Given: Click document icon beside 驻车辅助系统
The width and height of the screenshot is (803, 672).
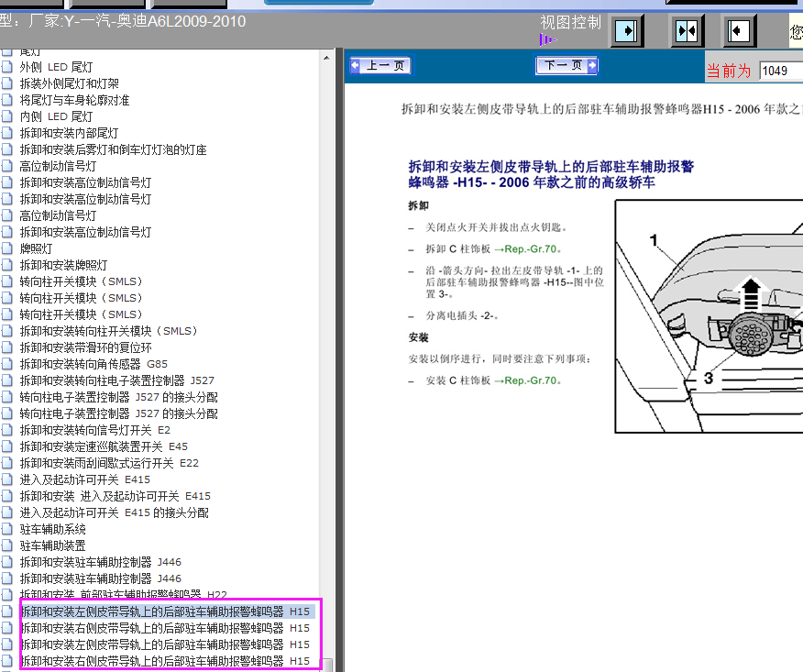Looking at the screenshot, I should click(6, 529).
